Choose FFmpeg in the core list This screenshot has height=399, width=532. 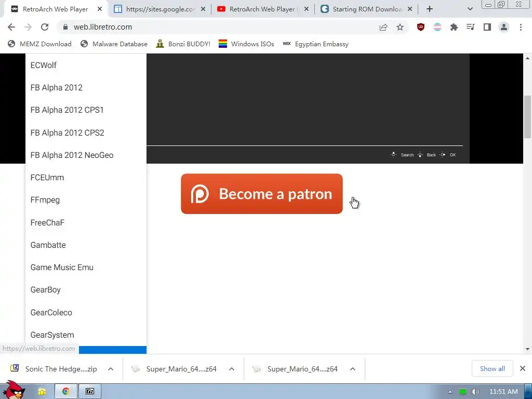click(86, 200)
